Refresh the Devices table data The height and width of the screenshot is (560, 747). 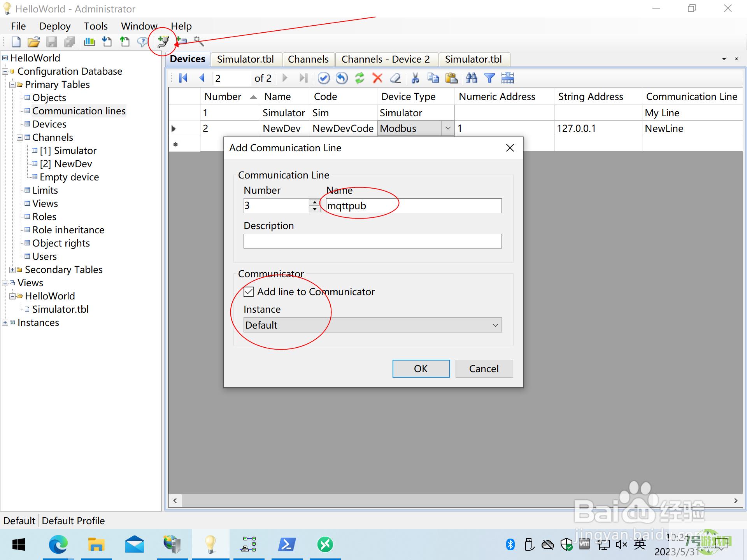point(359,78)
